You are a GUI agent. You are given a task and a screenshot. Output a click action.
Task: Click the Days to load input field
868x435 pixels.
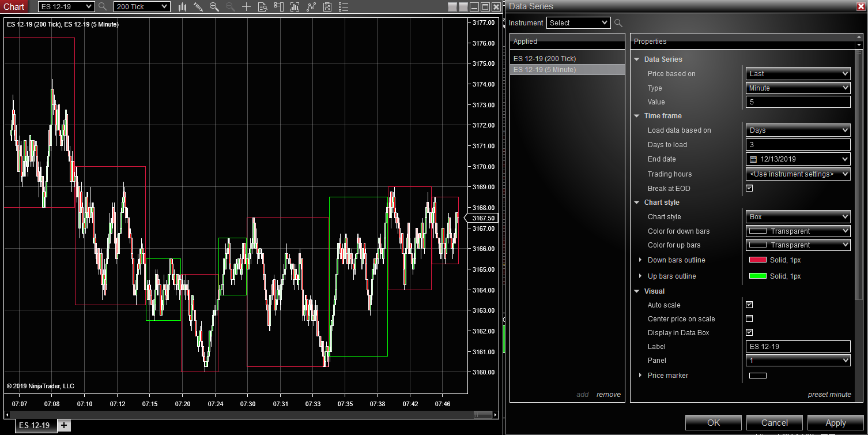(798, 145)
